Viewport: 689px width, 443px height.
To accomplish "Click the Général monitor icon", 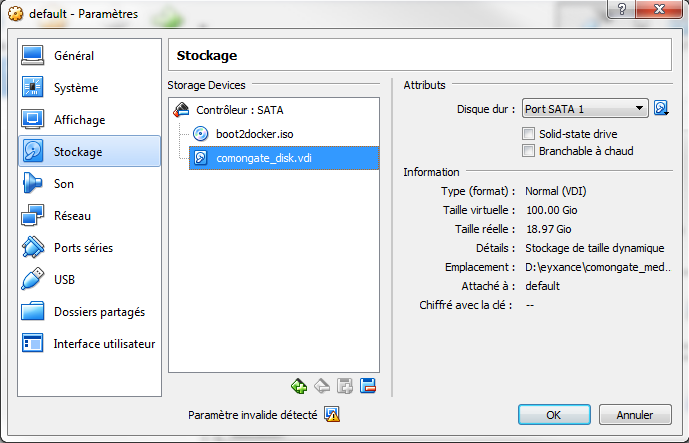I will pyautogui.click(x=33, y=55).
